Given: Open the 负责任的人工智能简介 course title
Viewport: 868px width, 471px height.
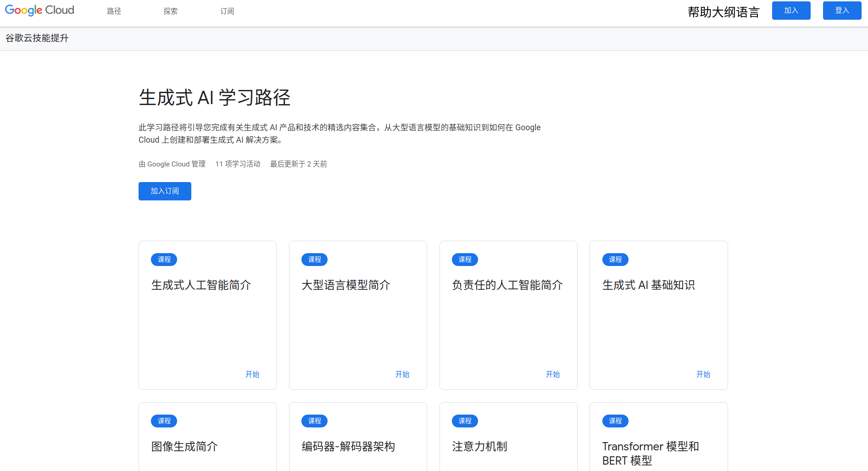Looking at the screenshot, I should [x=507, y=285].
